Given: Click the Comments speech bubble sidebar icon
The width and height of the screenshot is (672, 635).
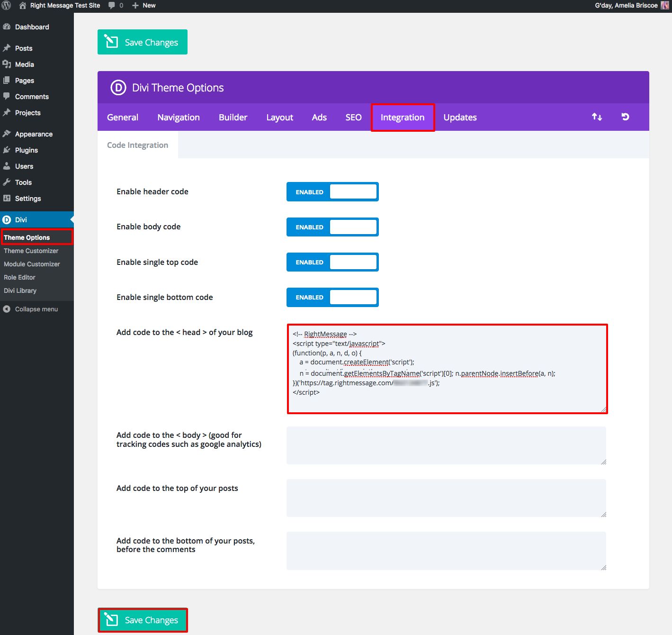Looking at the screenshot, I should pos(7,96).
